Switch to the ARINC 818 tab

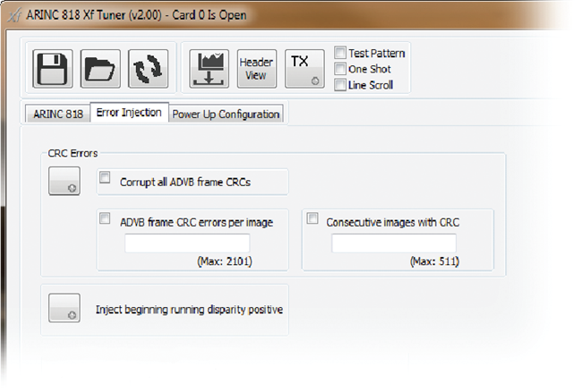coord(58,114)
